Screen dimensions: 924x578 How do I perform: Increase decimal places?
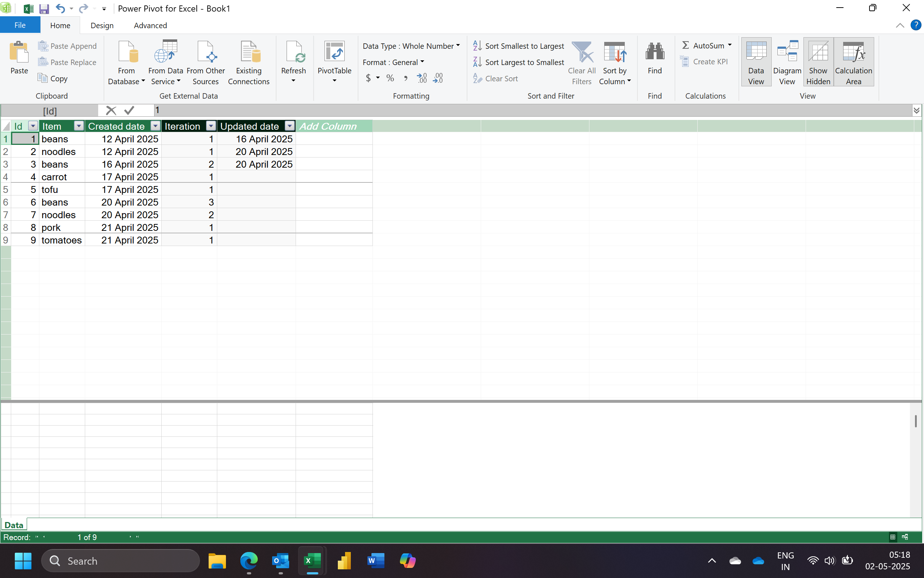click(422, 78)
